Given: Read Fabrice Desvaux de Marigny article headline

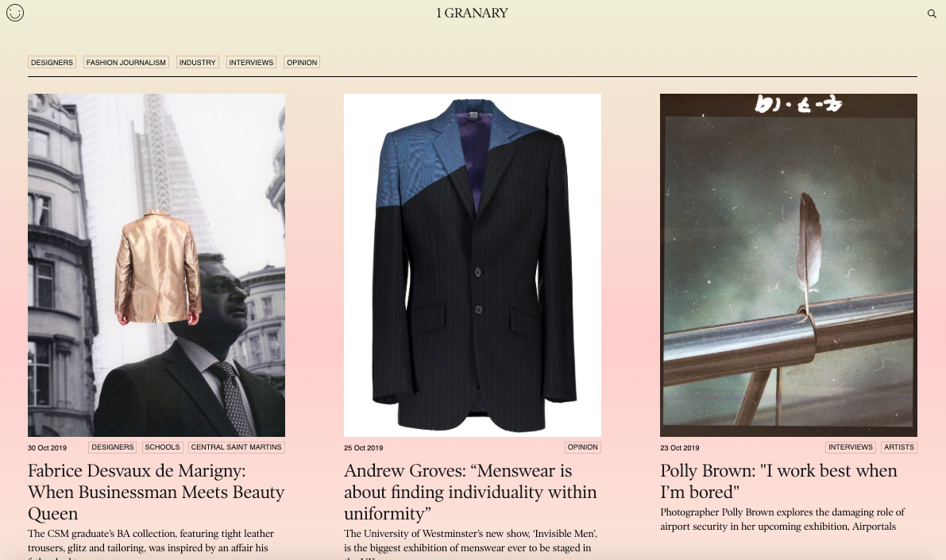Looking at the screenshot, I should coord(156,492).
